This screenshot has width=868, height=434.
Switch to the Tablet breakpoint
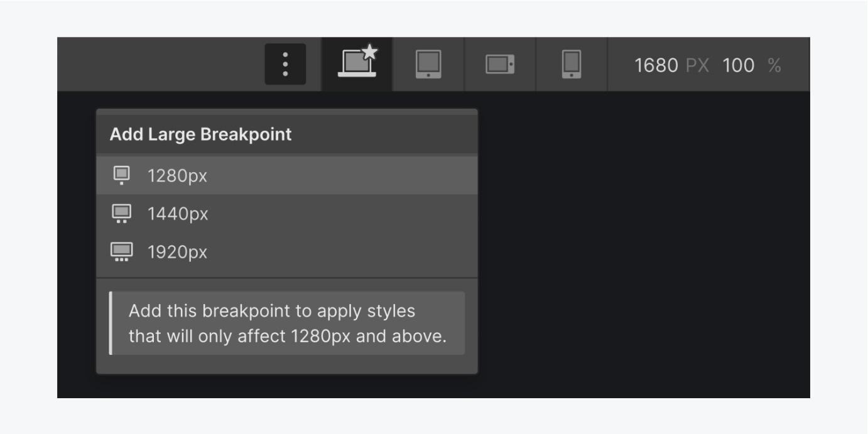(x=428, y=65)
